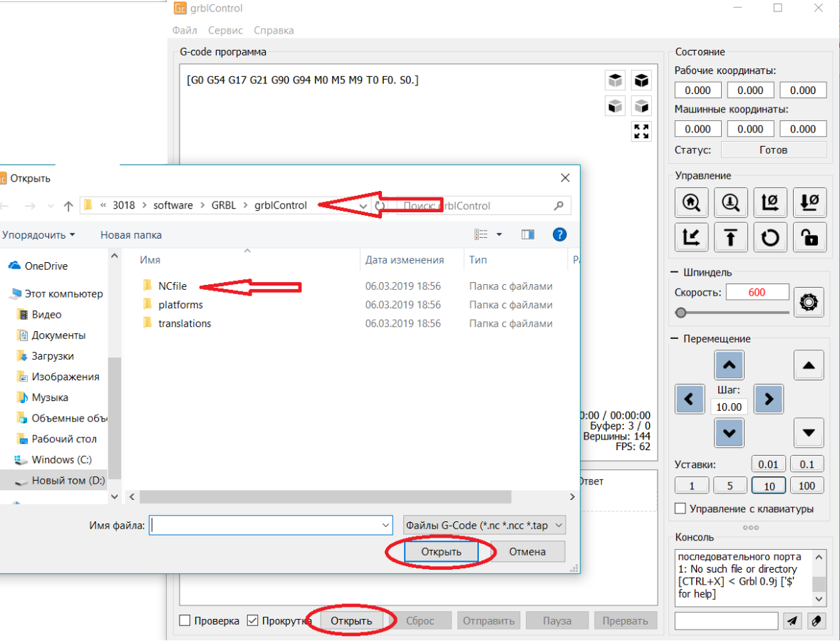Select OneDrive in the navigation pane
This screenshot has height=641, width=840.
[46, 266]
